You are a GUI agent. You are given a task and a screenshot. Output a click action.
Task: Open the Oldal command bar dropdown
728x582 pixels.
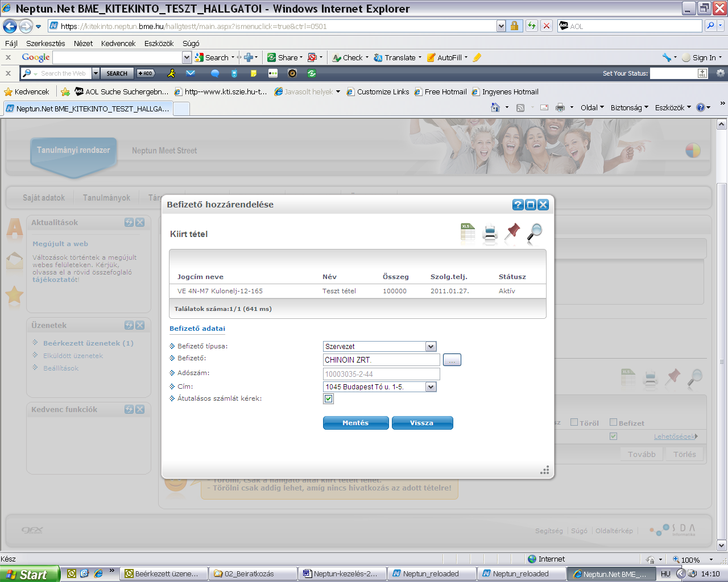pyautogui.click(x=593, y=107)
